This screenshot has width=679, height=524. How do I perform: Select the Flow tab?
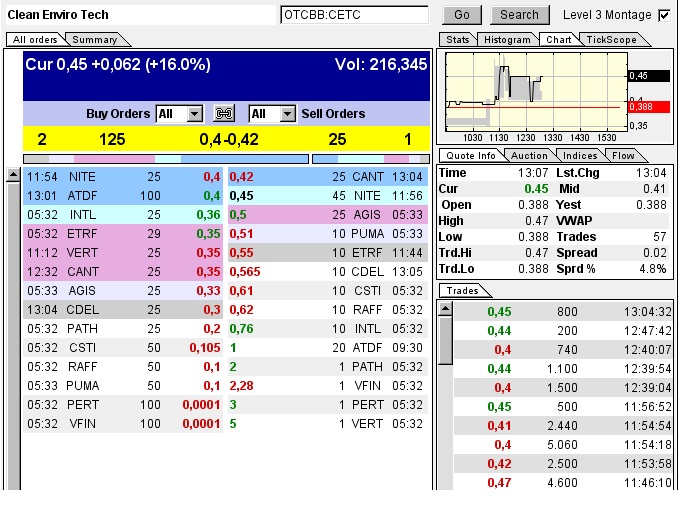click(x=623, y=155)
